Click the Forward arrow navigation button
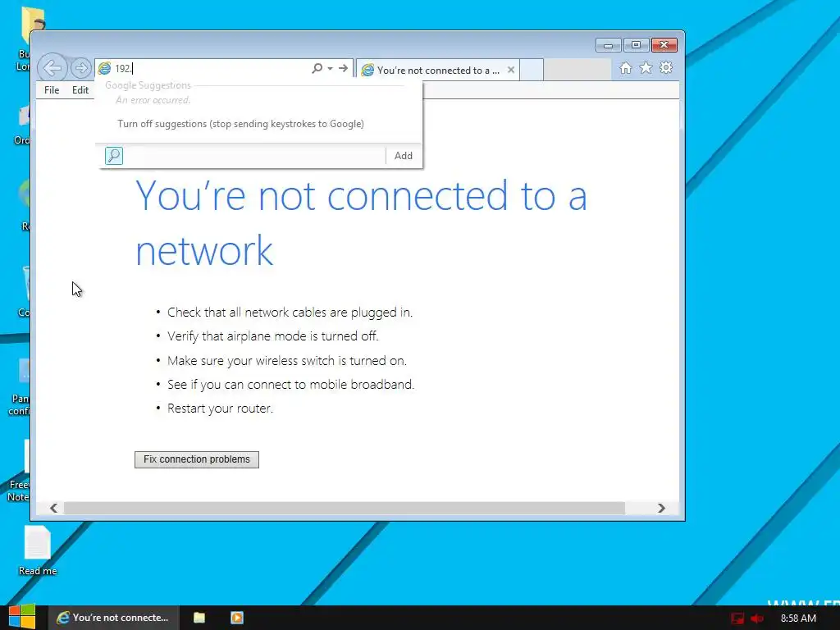Viewport: 840px width, 630px height. click(x=81, y=68)
